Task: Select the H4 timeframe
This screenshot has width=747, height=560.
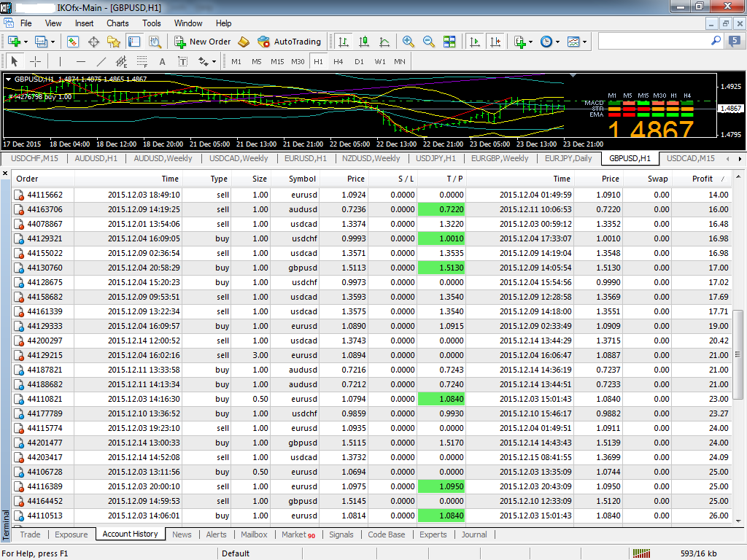Action: [338, 61]
